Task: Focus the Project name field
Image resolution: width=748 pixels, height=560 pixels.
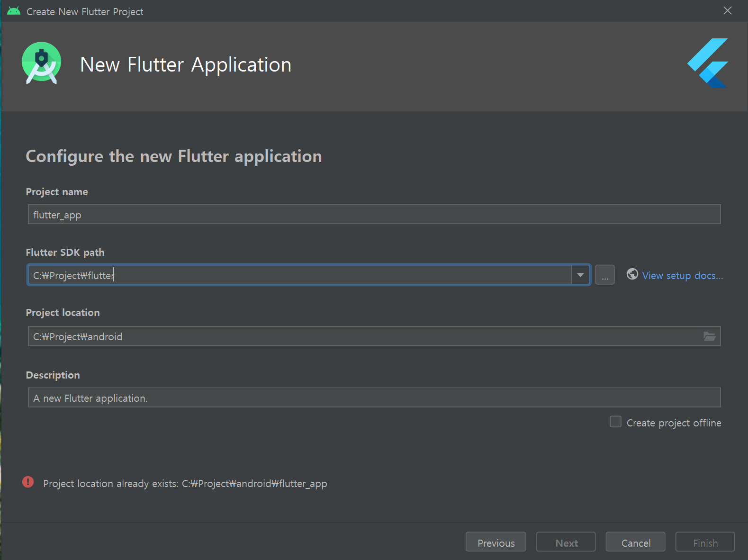Action: (374, 214)
